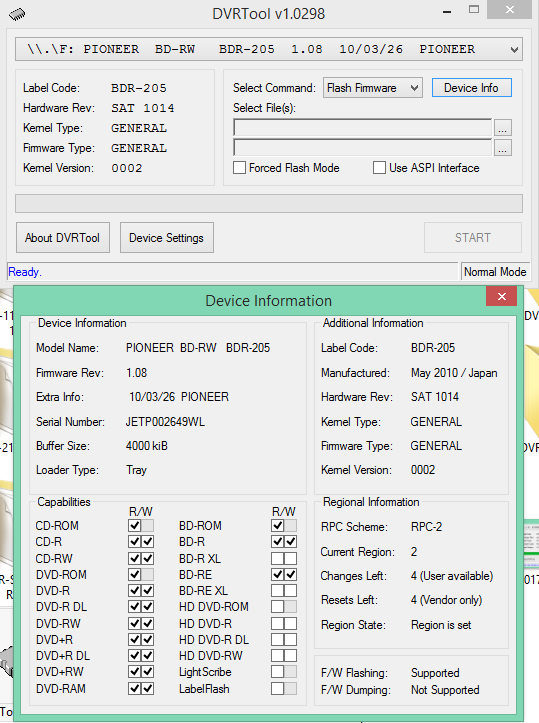This screenshot has height=723, width=539.
Task: Toggle DVD+R DL read checkbox
Action: point(135,656)
